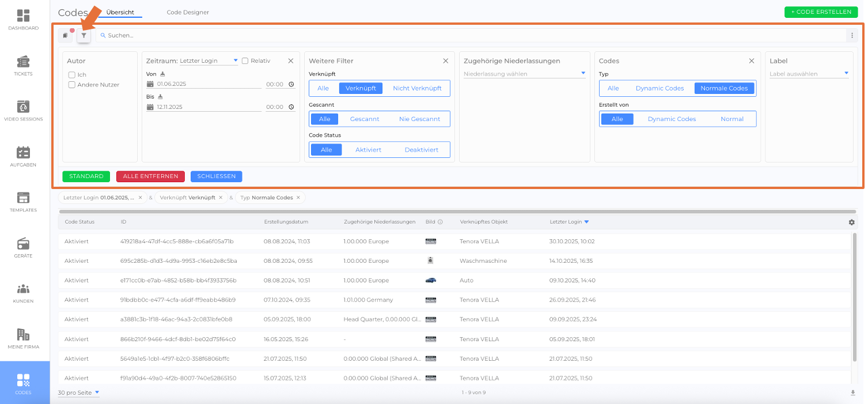Screen dimensions: 868x404
Task: Change the 30 pro Seite page size
Action: click(78, 392)
